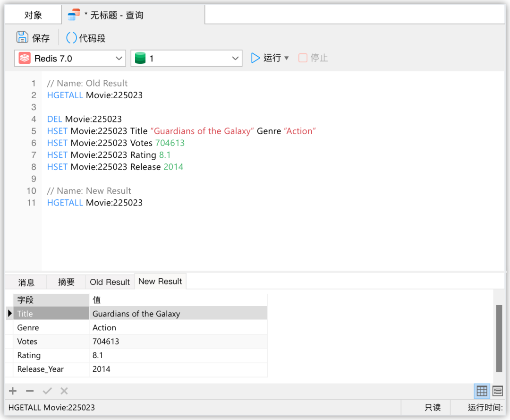Run the query with play icon
This screenshot has height=420, width=510.
255,58
